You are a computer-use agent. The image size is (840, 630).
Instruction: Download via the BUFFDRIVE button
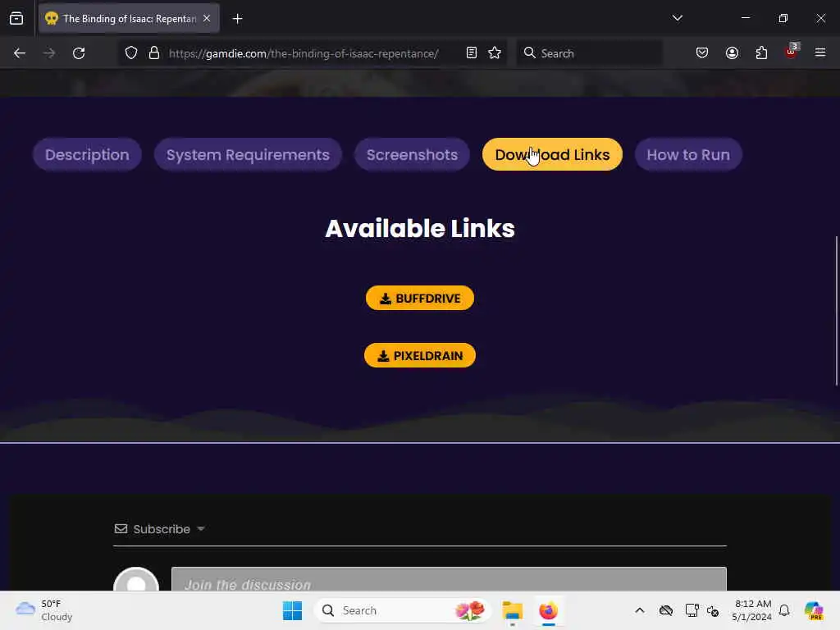420,299
